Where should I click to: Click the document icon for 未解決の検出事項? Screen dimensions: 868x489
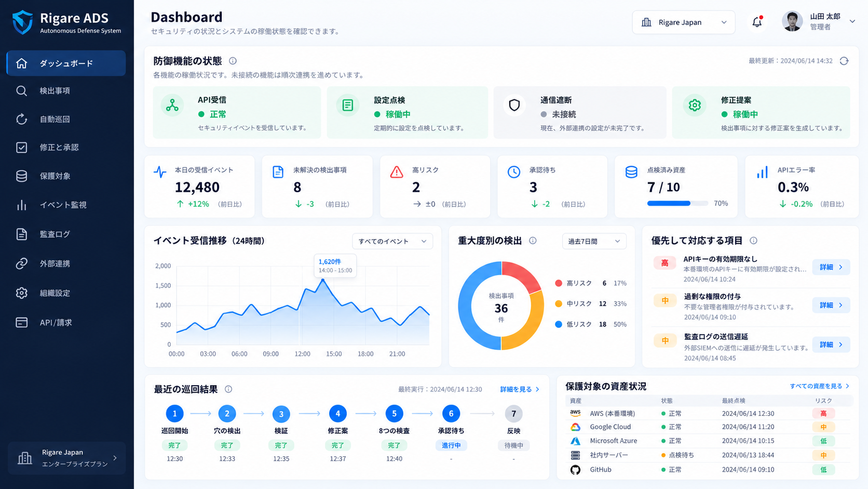tap(278, 172)
